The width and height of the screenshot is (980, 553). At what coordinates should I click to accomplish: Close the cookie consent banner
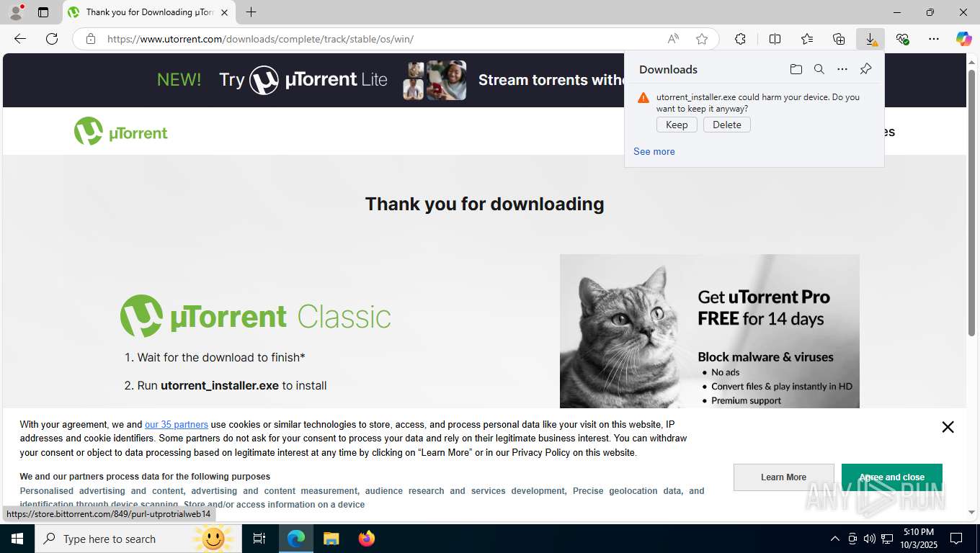(x=948, y=427)
